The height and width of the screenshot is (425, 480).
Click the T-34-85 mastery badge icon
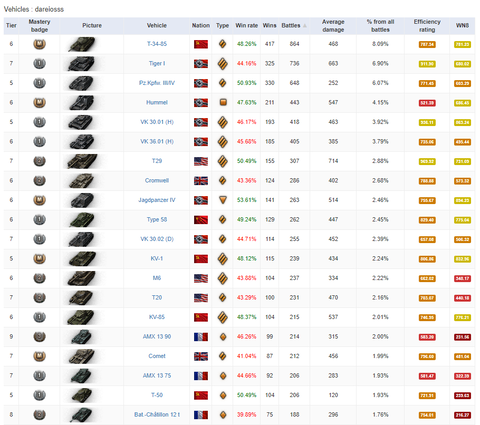click(x=39, y=44)
